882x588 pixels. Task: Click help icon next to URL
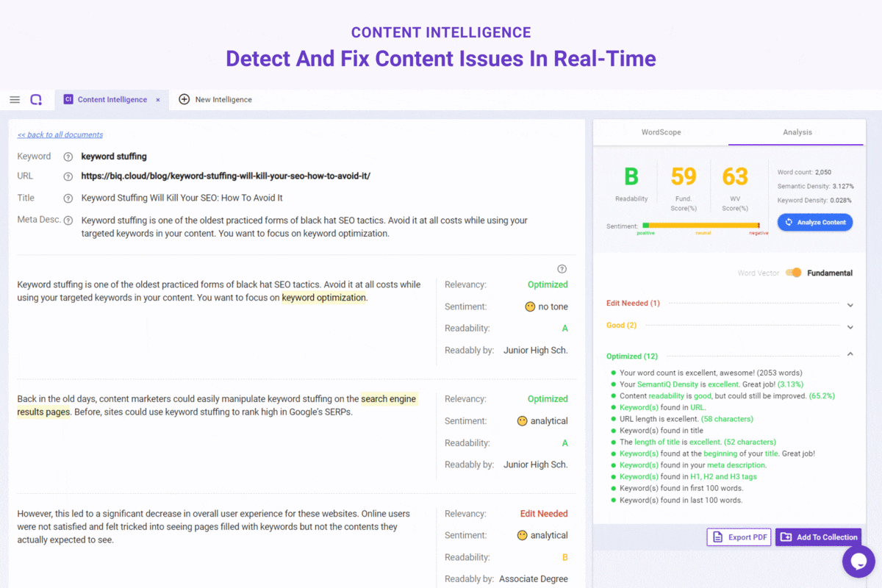[68, 176]
